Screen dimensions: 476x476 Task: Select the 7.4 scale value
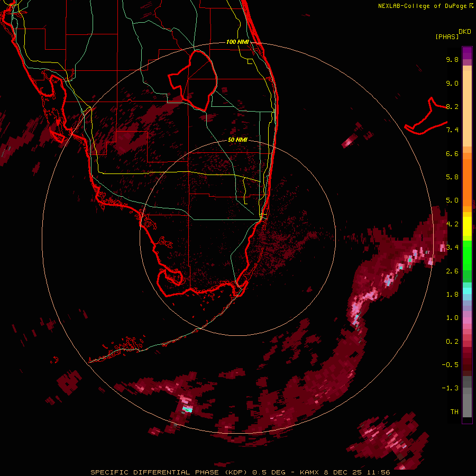click(452, 130)
